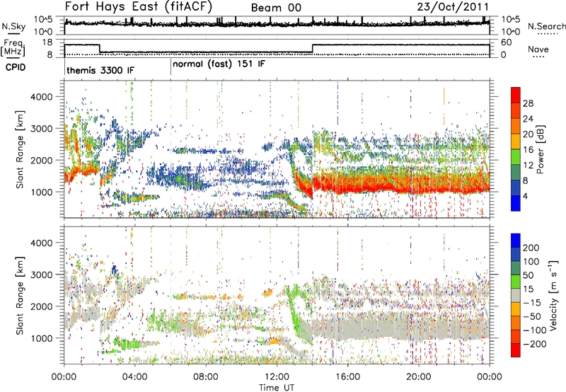Click the 'Power [dB]' colorbar title
Viewport: 566px width, 392px height.
pyautogui.click(x=541, y=149)
